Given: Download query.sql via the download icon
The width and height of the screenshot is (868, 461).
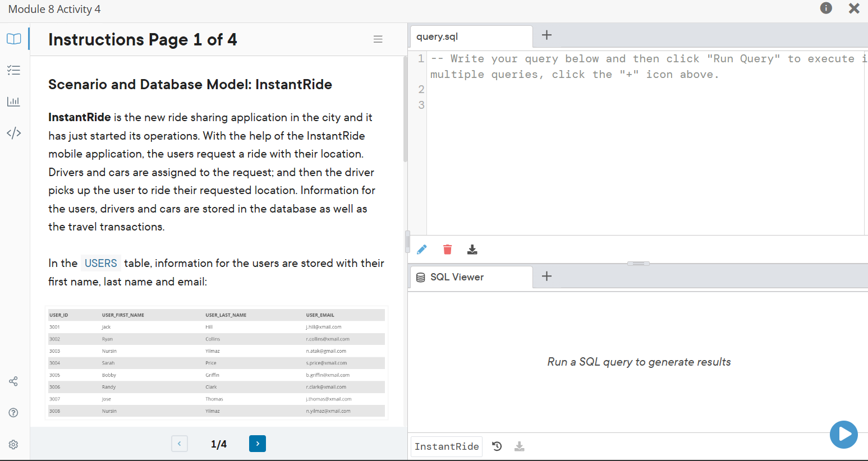Looking at the screenshot, I should tap(472, 249).
